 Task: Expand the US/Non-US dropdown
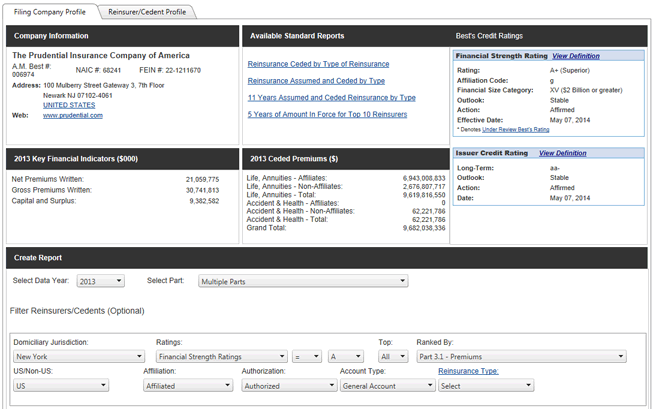pos(61,386)
